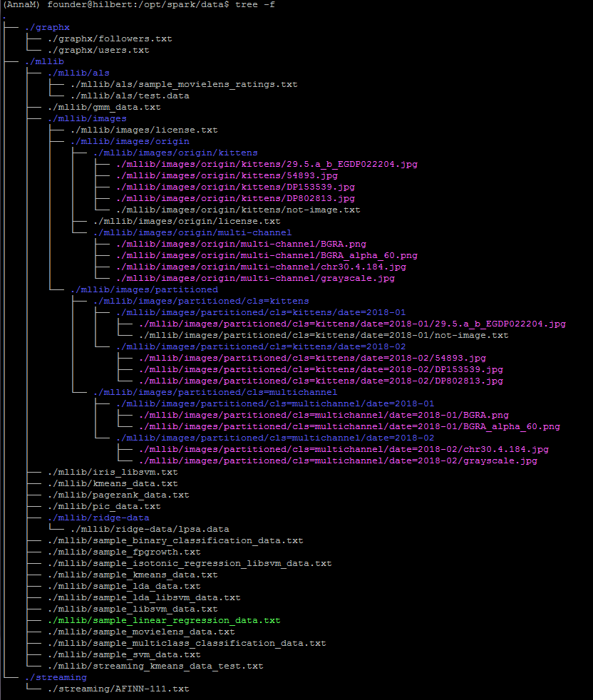Select origin/multi-channel/BGRA.png entry

241,244
